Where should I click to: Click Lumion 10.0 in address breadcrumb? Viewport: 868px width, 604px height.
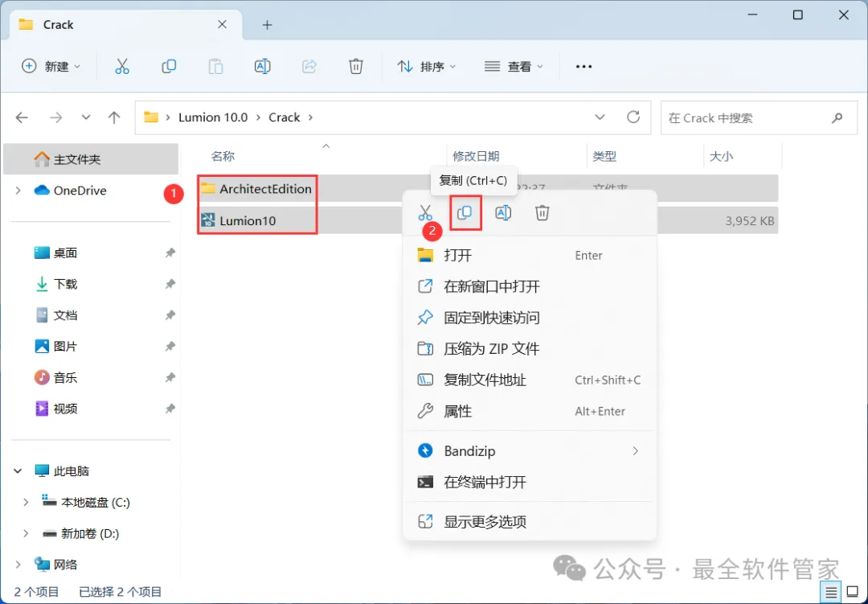click(213, 117)
